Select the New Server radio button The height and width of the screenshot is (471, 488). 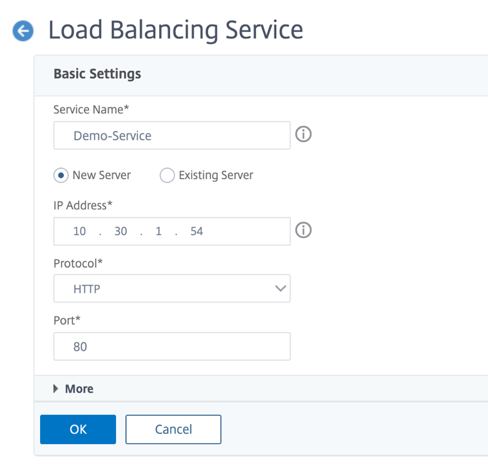[x=61, y=175]
